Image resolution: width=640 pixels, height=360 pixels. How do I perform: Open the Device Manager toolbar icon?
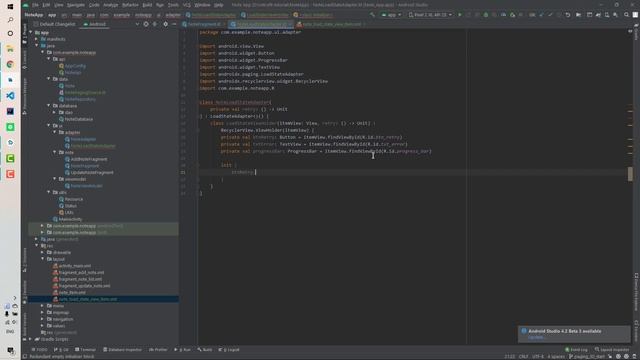click(x=607, y=15)
